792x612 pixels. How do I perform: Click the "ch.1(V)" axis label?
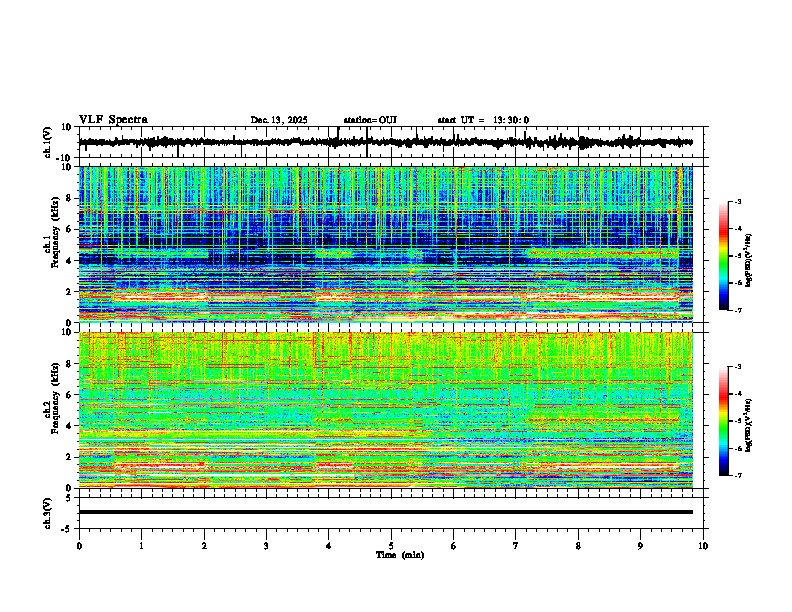click(48, 142)
